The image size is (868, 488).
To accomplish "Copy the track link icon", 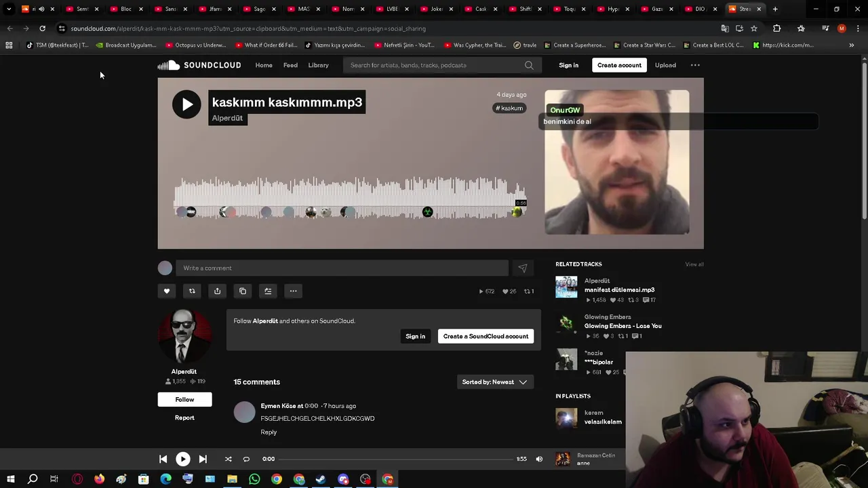I will pyautogui.click(x=243, y=291).
